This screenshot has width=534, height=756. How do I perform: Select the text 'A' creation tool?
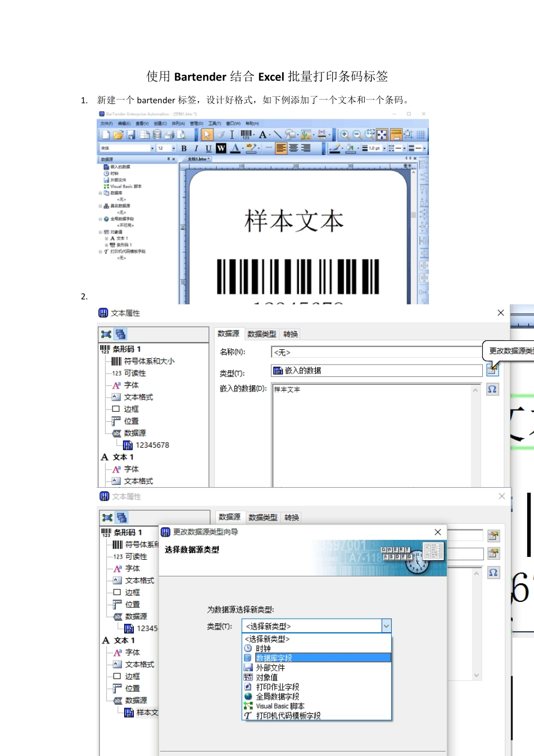[263, 134]
